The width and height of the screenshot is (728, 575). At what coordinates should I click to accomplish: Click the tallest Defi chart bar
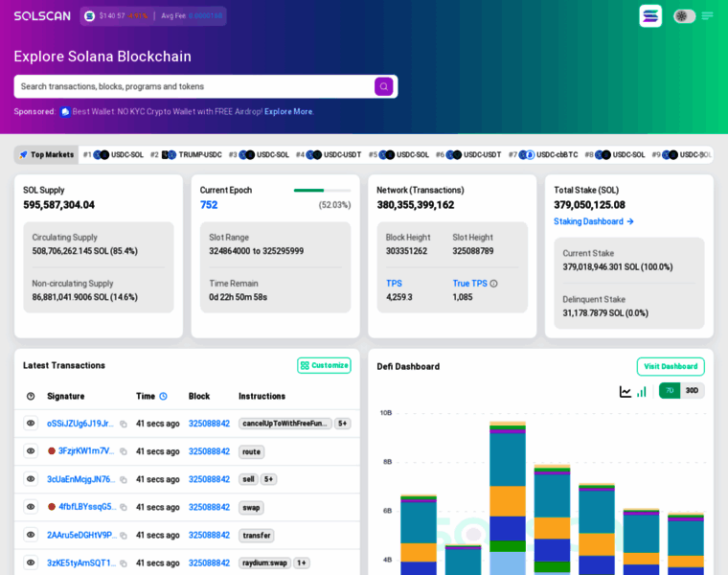(x=508, y=498)
